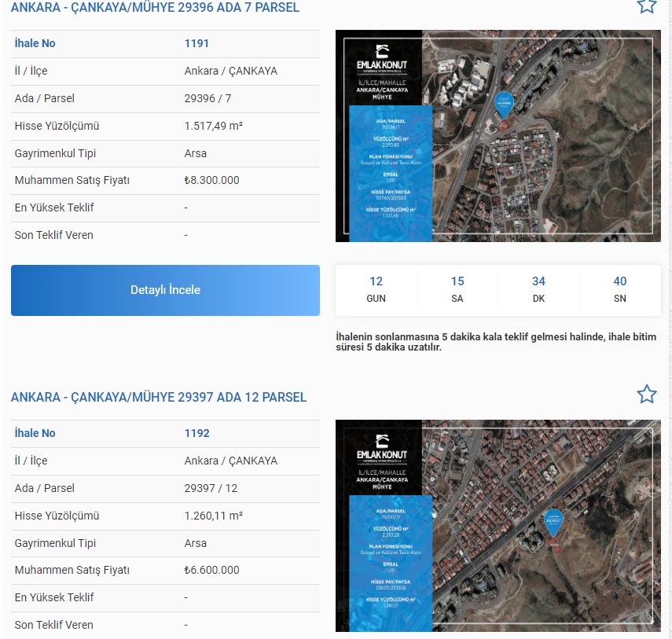The image size is (672, 639).
Task: Open Ankara Çankaya/Mühye 29396 Ada 7 Parsel title
Action: point(155,7)
